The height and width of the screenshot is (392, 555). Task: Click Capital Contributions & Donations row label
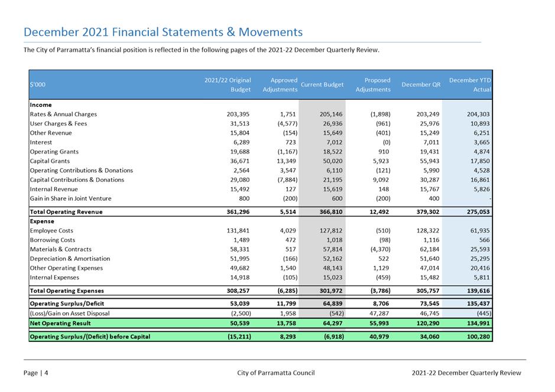(77, 180)
